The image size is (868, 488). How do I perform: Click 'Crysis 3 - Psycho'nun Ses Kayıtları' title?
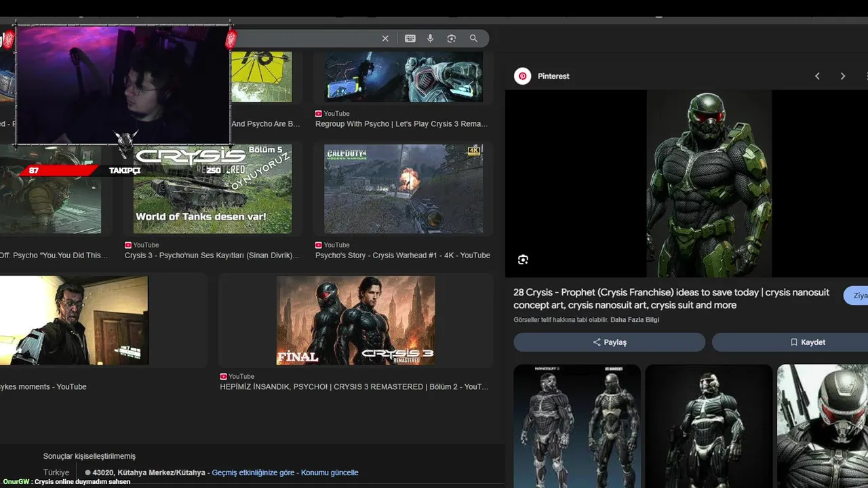[x=212, y=256]
